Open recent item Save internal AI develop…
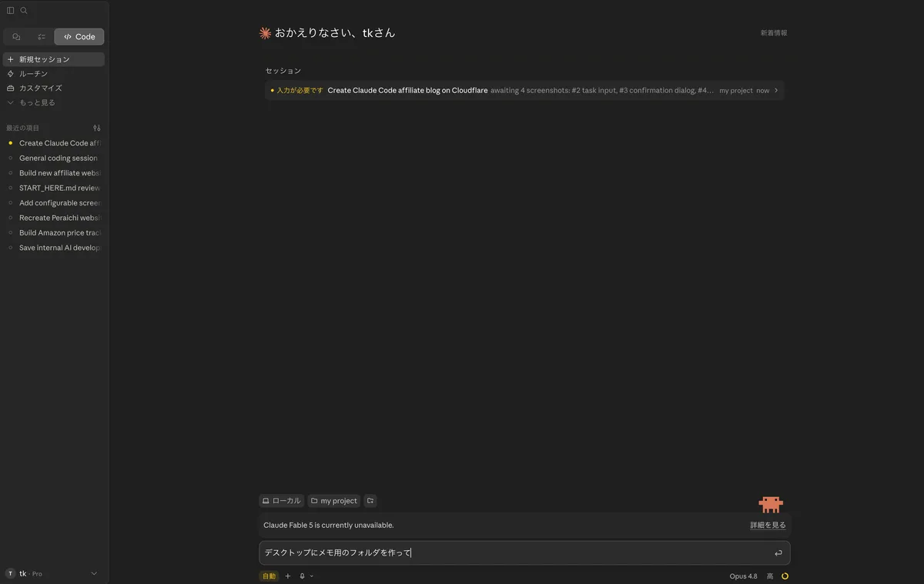Viewport: 924px width, 584px height. click(x=53, y=248)
